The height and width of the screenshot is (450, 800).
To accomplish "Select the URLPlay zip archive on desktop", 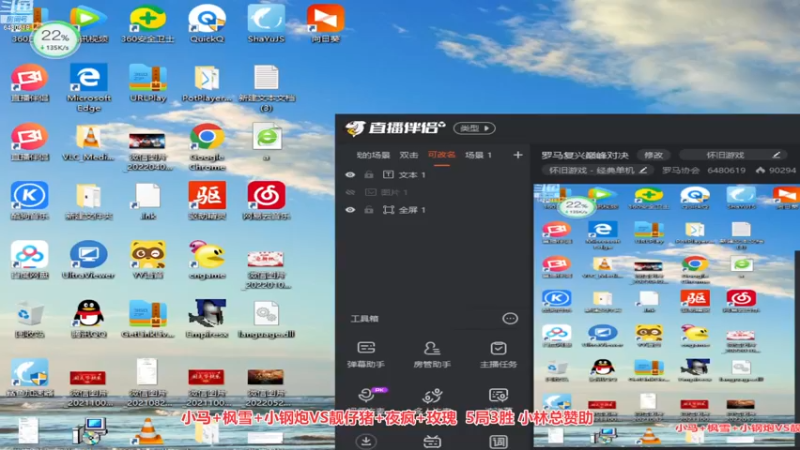I will 147,83.
